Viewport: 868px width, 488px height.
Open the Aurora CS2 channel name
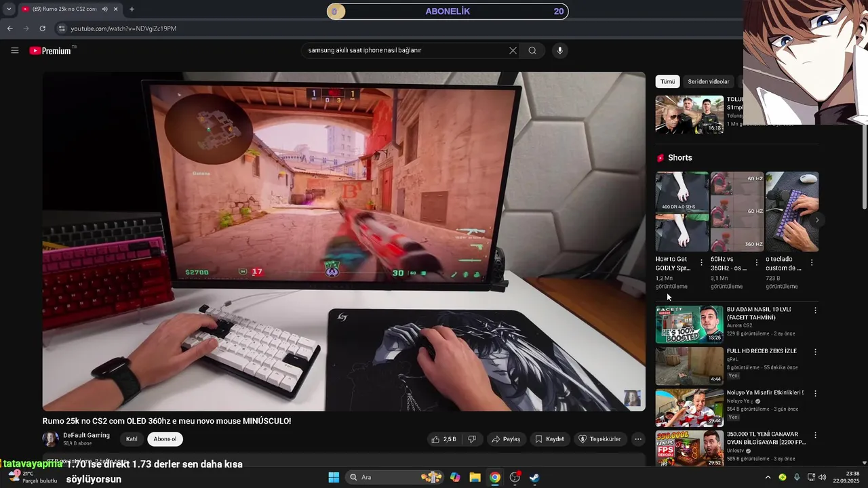[x=739, y=326]
